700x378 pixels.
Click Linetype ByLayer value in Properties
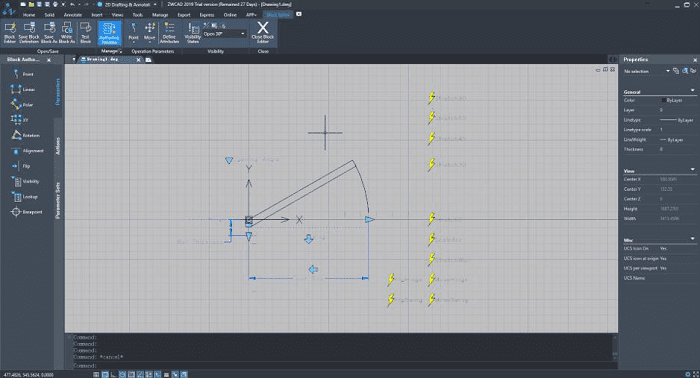[x=678, y=120]
